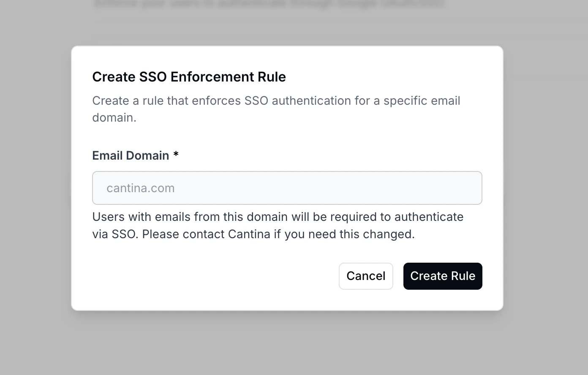Click the required asterisk beside Email Domain
Viewport: 588px width, 375px height.
[176, 155]
